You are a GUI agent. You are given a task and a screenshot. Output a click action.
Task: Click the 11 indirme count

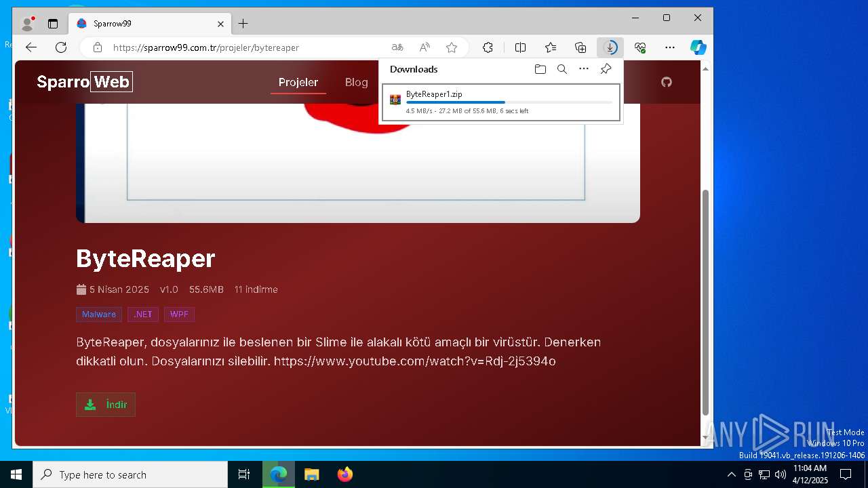coord(256,289)
